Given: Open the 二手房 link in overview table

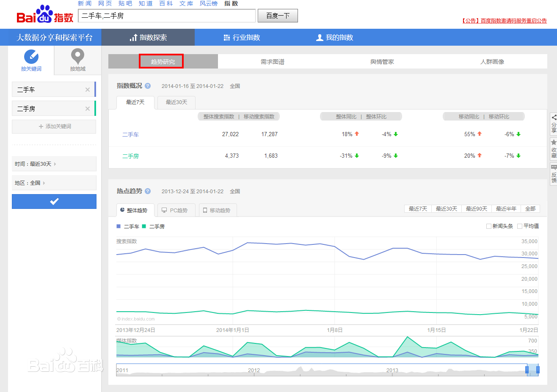Looking at the screenshot, I should [x=130, y=156].
